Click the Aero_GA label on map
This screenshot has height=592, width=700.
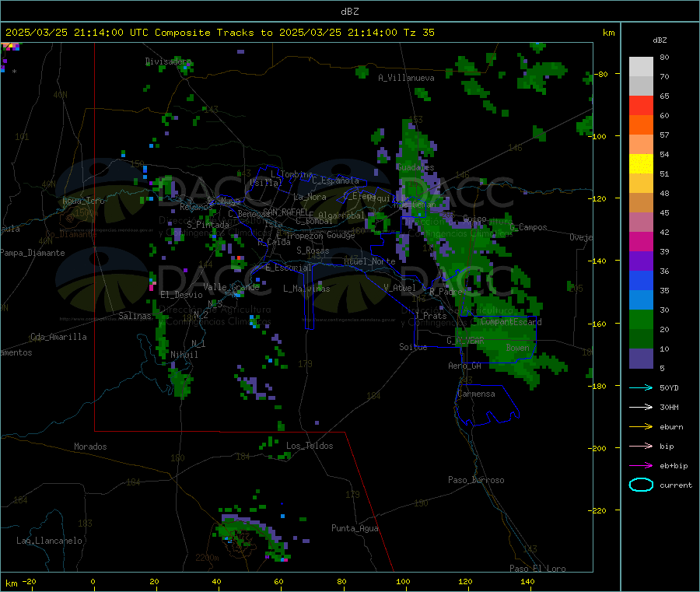tap(465, 366)
